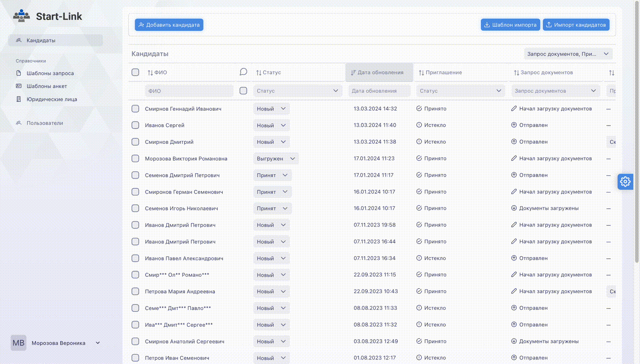Image resolution: width=640 pixels, height=364 pixels.
Task: Click the Шаблоны запроса document icon
Action: click(18, 73)
